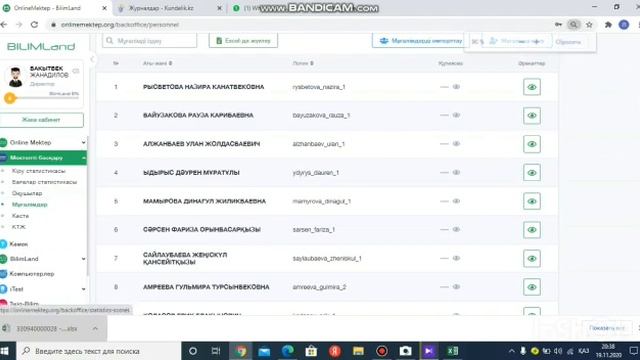Open Компьютерлер sidebar item
Screen dimensions: 640x360
[31, 274]
